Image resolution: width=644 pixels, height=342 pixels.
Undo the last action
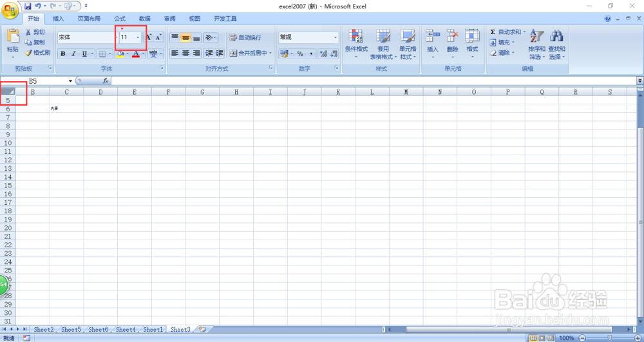click(x=38, y=6)
